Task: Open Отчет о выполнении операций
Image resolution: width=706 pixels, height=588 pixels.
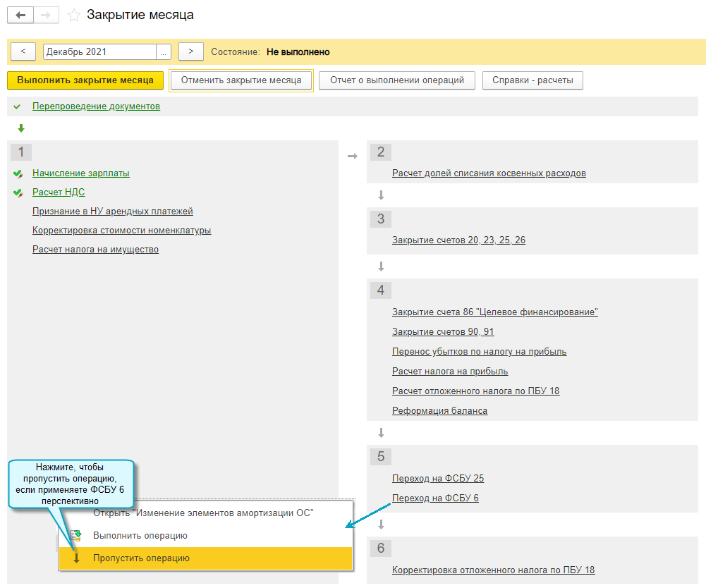Action: tap(397, 80)
